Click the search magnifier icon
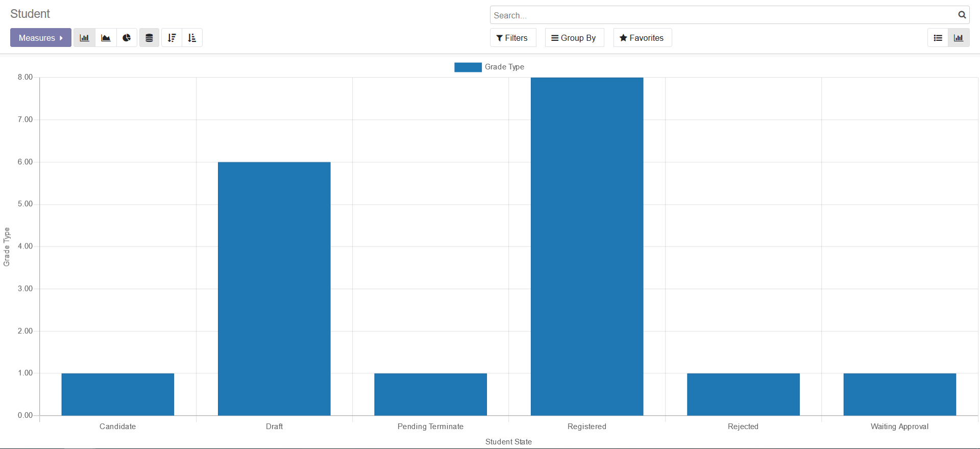 [x=962, y=15]
